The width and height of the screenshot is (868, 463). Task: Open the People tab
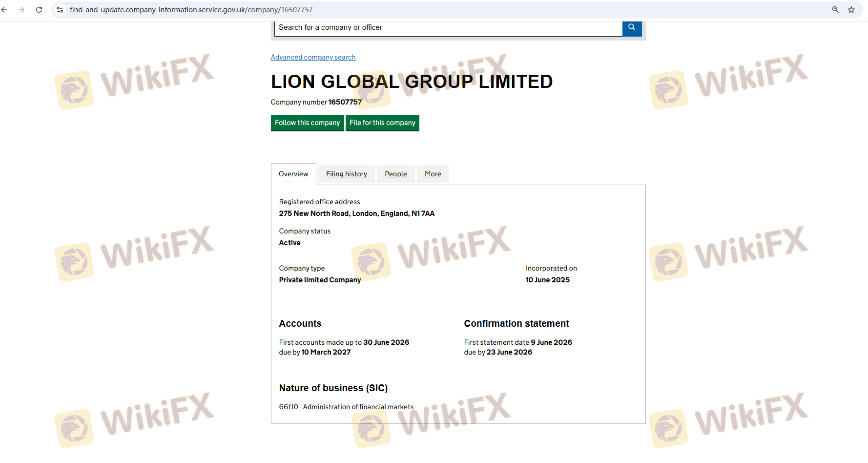[395, 174]
